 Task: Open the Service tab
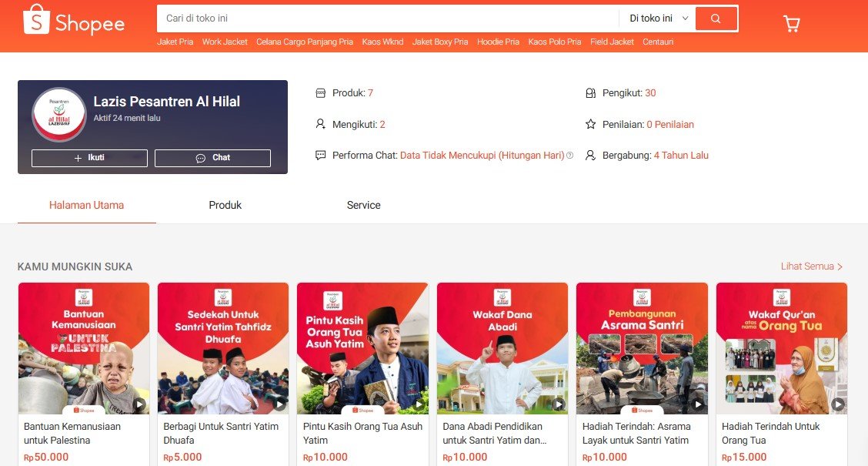[x=363, y=205]
